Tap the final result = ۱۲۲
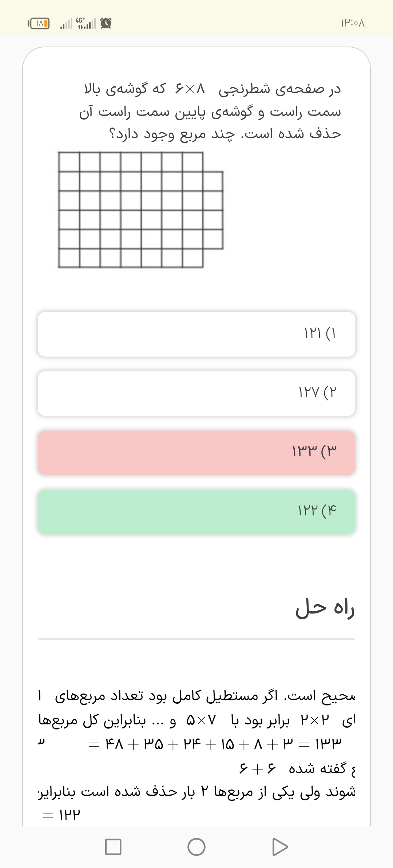The width and height of the screenshot is (393, 868). (x=61, y=815)
